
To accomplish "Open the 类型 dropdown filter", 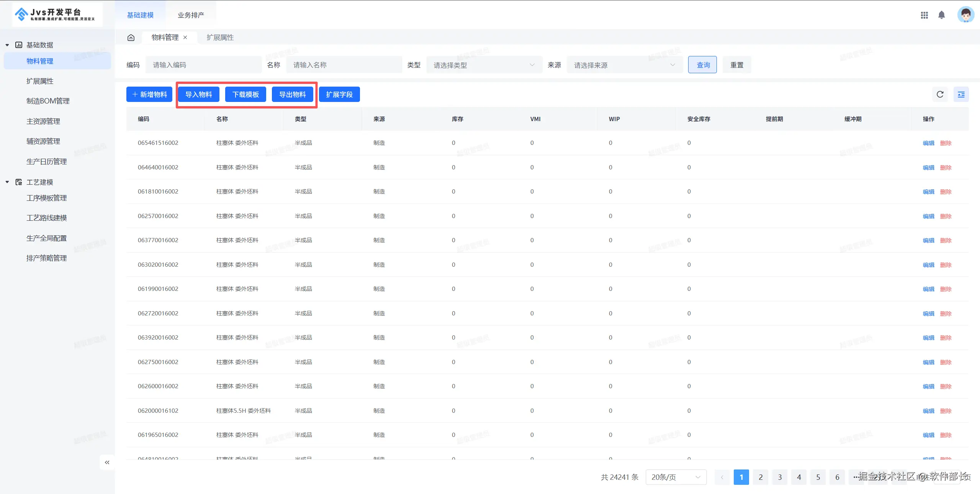I will (x=484, y=65).
